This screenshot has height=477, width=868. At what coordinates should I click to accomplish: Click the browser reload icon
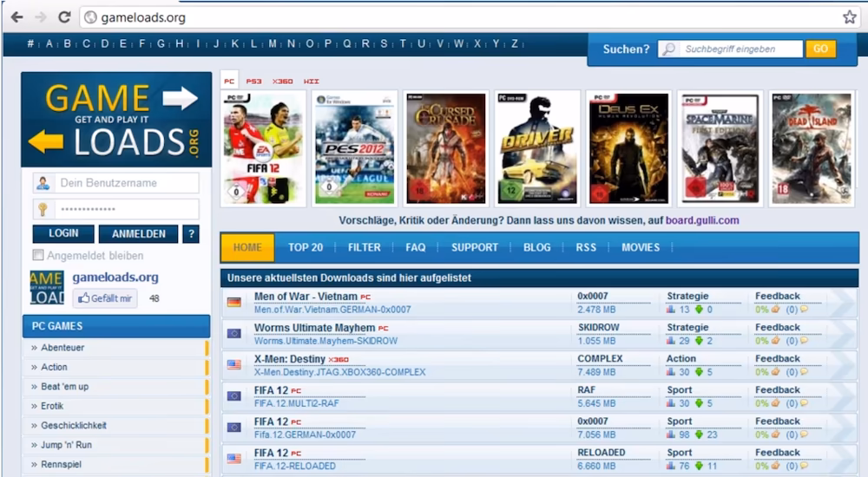pyautogui.click(x=64, y=17)
